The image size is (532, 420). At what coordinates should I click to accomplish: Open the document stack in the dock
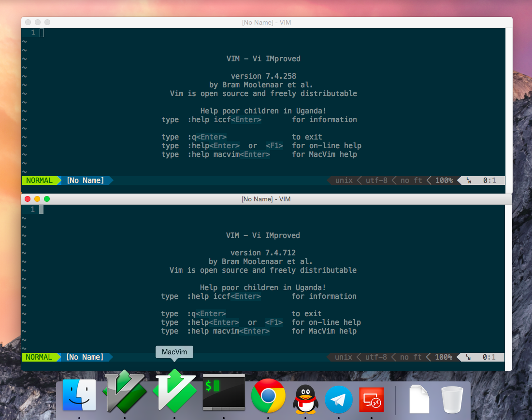tap(419, 399)
